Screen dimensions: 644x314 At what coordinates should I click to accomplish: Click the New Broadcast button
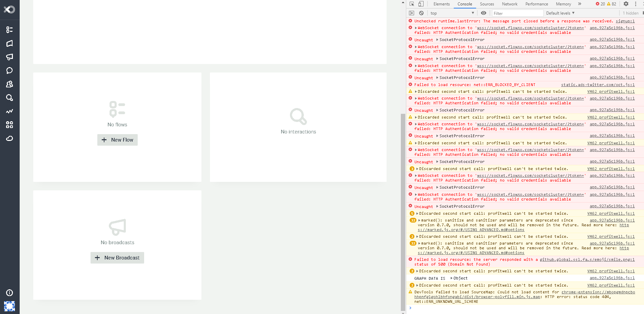[x=117, y=258]
